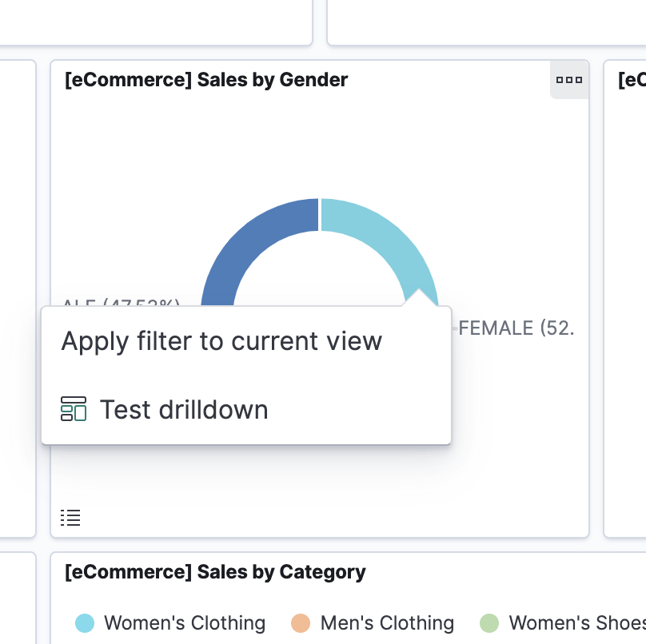646x644 pixels.
Task: Click the Sales by Category panel title
Action: [215, 572]
